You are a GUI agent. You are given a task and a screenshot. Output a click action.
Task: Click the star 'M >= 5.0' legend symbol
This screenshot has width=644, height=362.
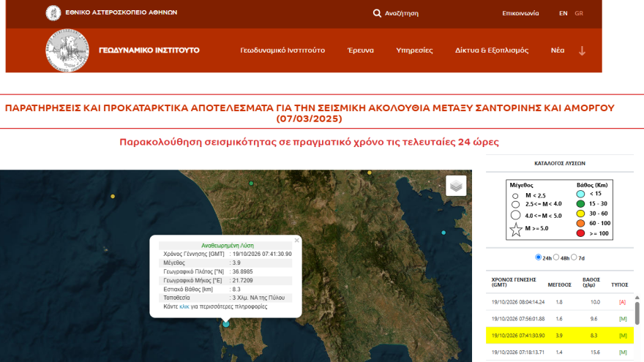(516, 230)
